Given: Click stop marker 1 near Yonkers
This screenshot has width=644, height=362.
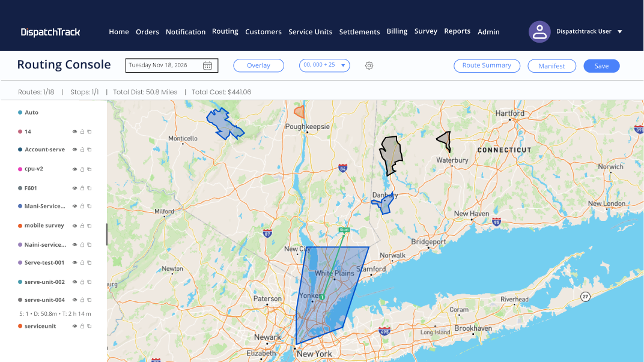Looking at the screenshot, I should coord(323,297).
